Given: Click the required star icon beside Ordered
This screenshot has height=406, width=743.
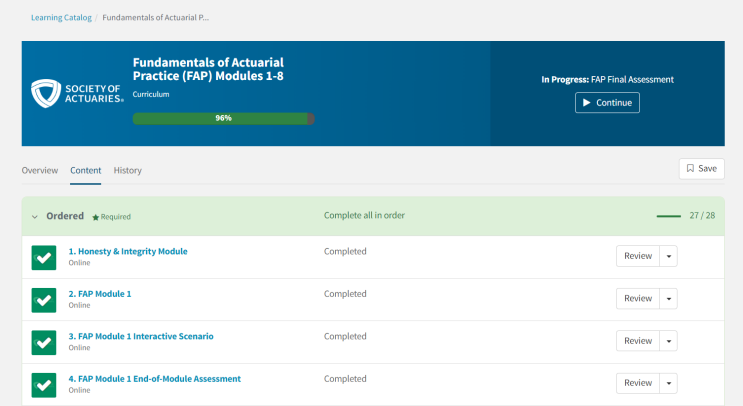Looking at the screenshot, I should [96, 217].
